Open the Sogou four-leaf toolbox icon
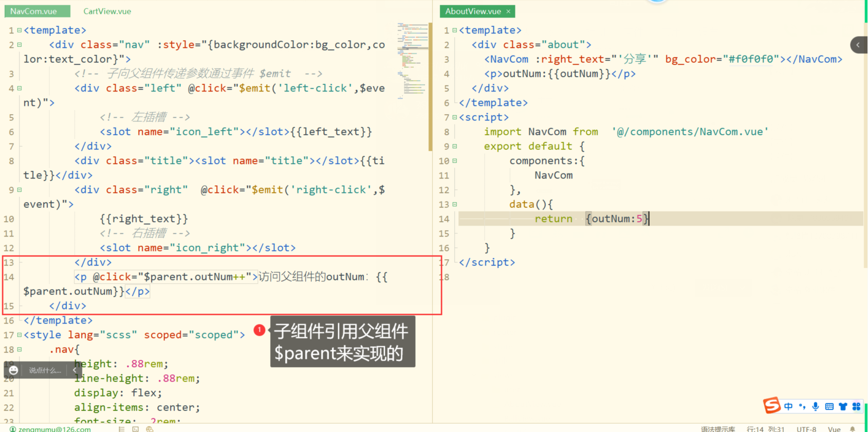The image size is (868, 432). (x=856, y=406)
